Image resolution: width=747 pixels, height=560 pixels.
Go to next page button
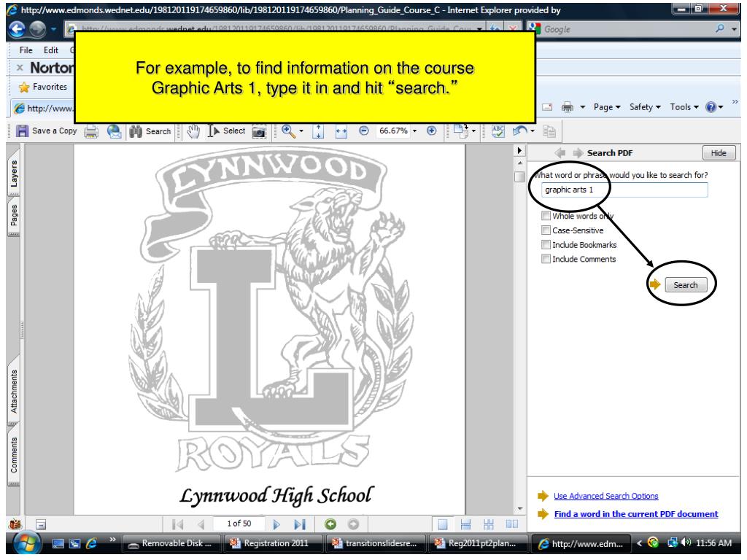[276, 524]
